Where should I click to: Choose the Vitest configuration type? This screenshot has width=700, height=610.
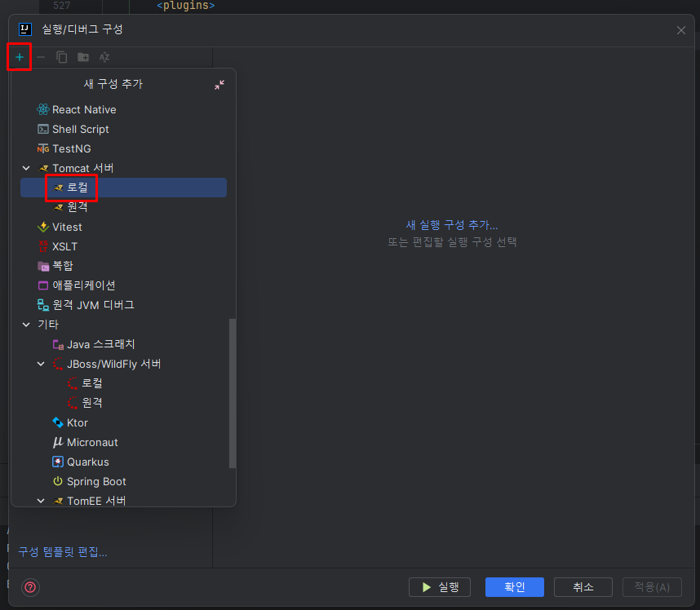[67, 227]
